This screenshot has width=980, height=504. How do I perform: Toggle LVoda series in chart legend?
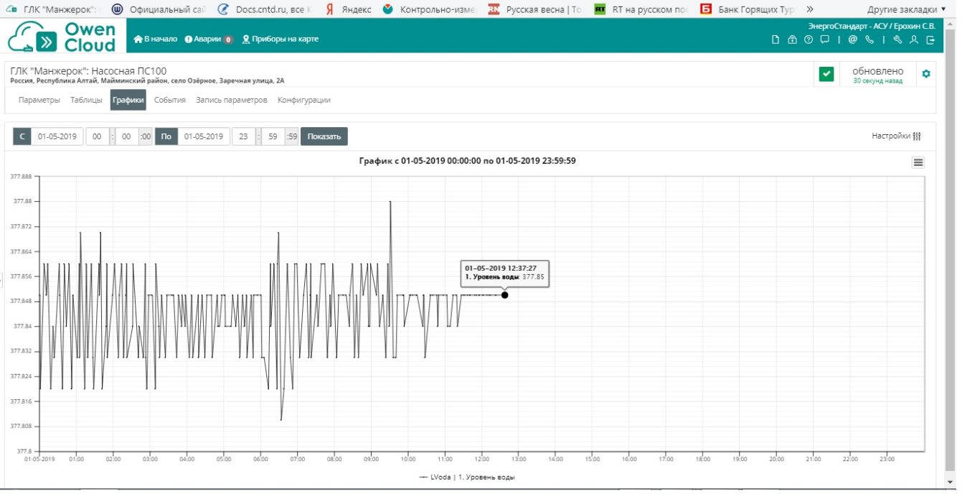tap(467, 477)
